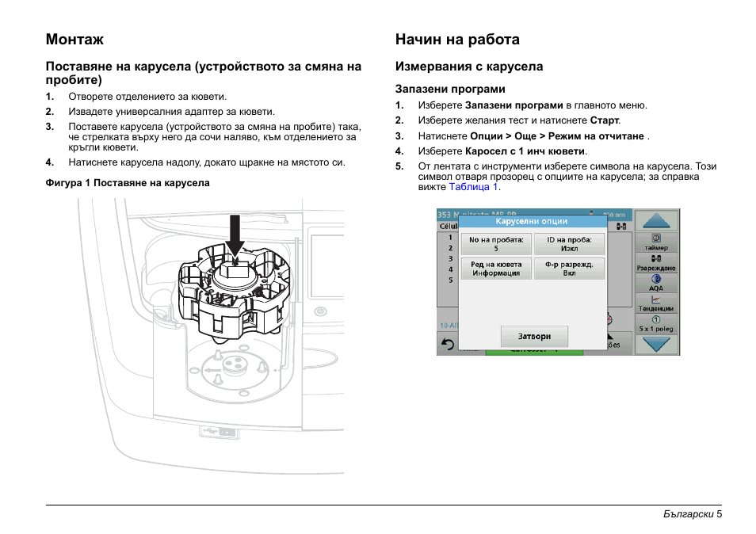Click the down arrow in the toolbar
The height and width of the screenshot is (534, 756).
pos(656,344)
